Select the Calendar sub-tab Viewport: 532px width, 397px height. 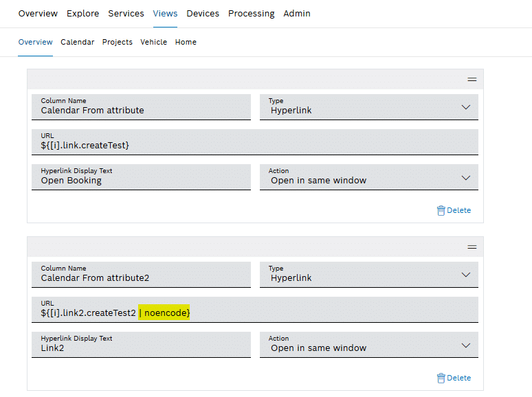click(78, 42)
